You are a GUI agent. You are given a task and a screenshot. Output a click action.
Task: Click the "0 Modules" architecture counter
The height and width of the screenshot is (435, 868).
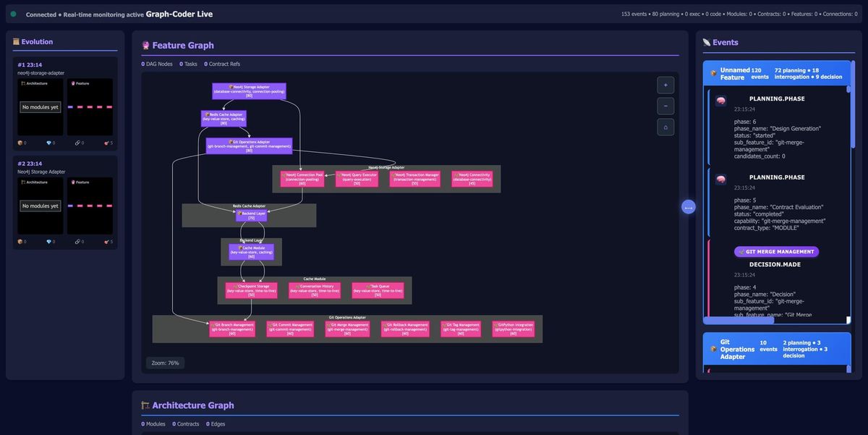pyautogui.click(x=153, y=424)
